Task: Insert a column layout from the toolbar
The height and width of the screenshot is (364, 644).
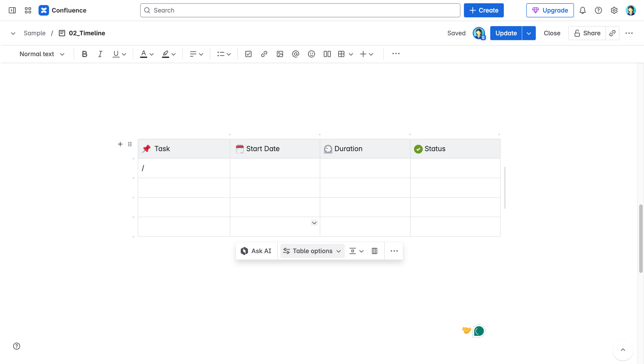Action: pos(327,54)
